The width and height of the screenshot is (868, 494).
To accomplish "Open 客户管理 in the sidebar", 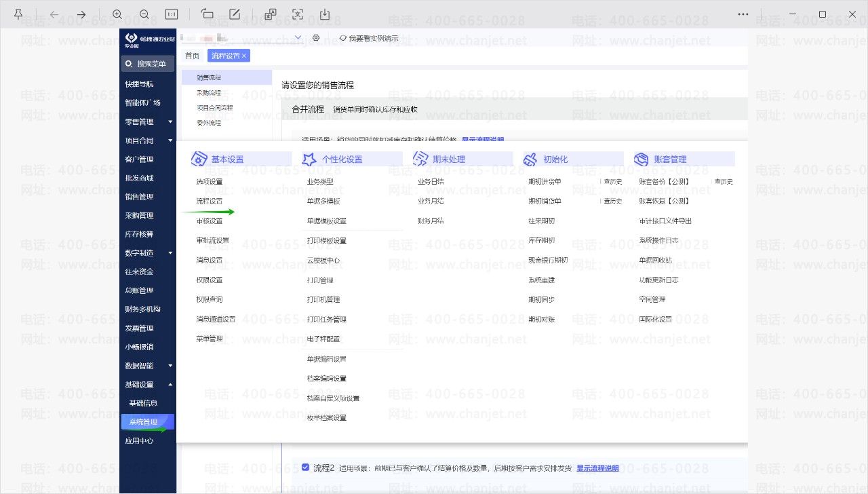I will click(x=139, y=159).
